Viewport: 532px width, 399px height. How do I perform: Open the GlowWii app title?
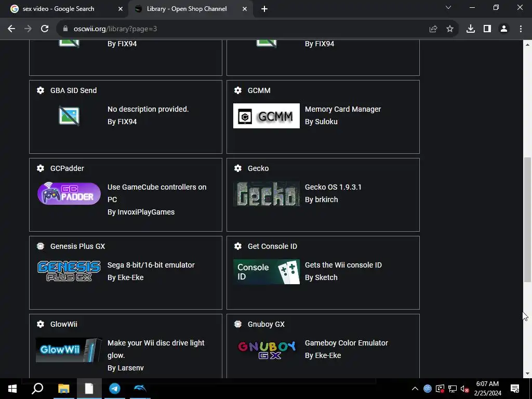[63, 324]
